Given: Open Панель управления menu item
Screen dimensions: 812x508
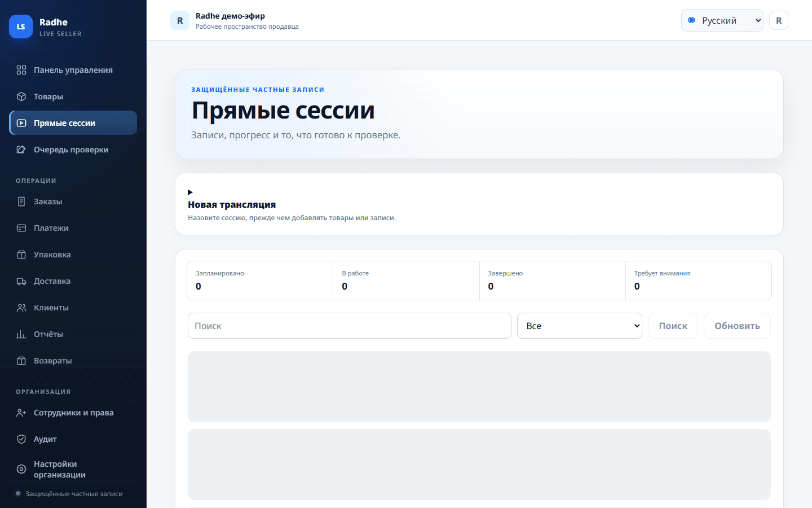Looking at the screenshot, I should pyautogui.click(x=73, y=70).
